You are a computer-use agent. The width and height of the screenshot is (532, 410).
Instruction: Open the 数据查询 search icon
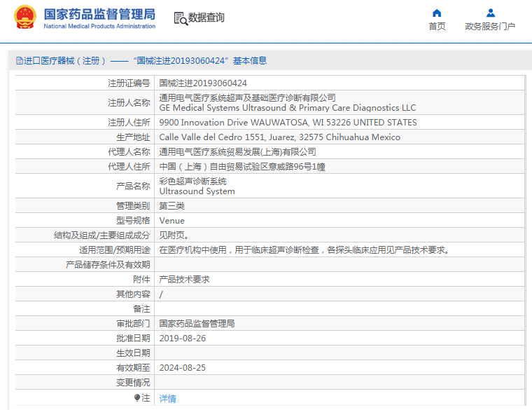coord(181,18)
